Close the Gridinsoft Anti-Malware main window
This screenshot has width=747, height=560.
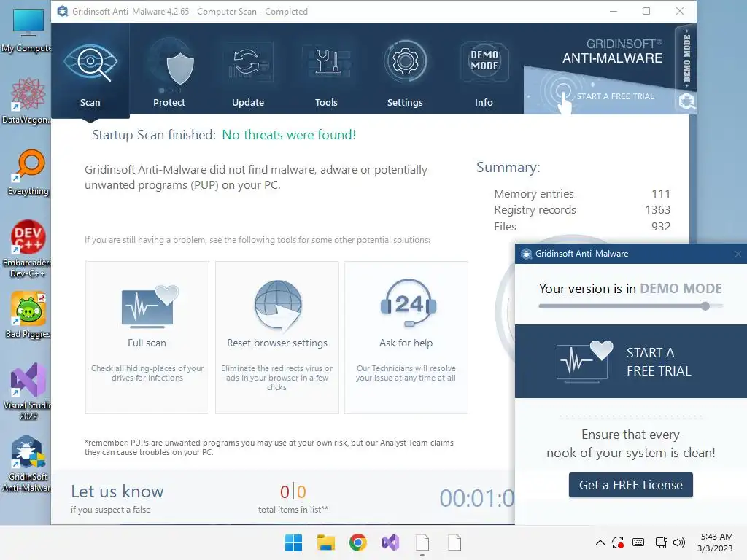tap(680, 11)
